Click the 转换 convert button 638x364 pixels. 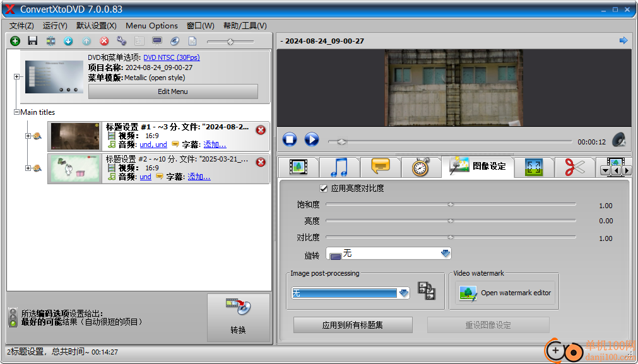[239, 318]
